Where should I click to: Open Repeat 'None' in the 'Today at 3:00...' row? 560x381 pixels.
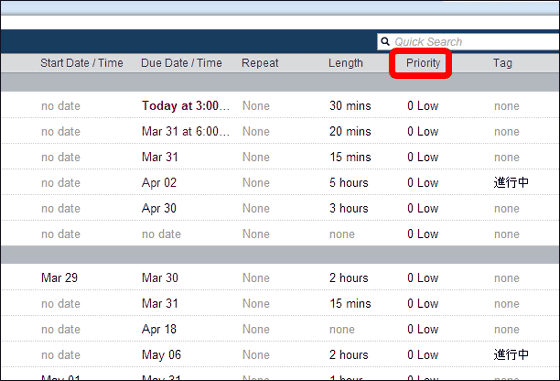pyautogui.click(x=256, y=106)
